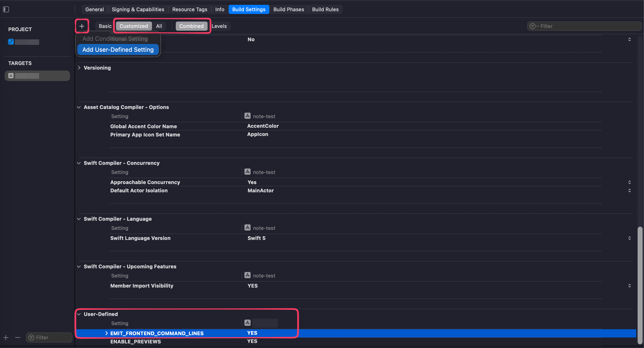Image resolution: width=644 pixels, height=348 pixels.
Task: Open the Build Phases tab
Action: coord(289,10)
